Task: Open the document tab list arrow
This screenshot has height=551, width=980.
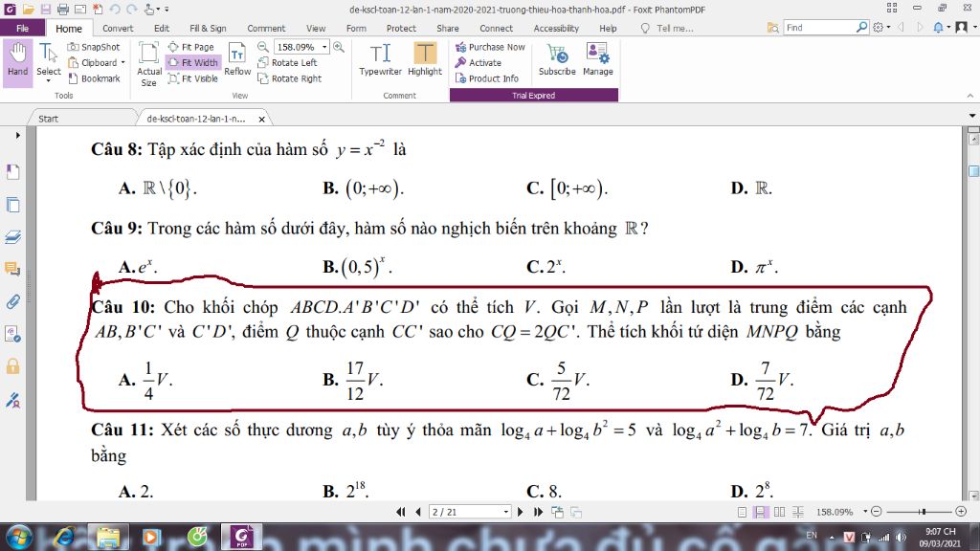Action: (972, 116)
